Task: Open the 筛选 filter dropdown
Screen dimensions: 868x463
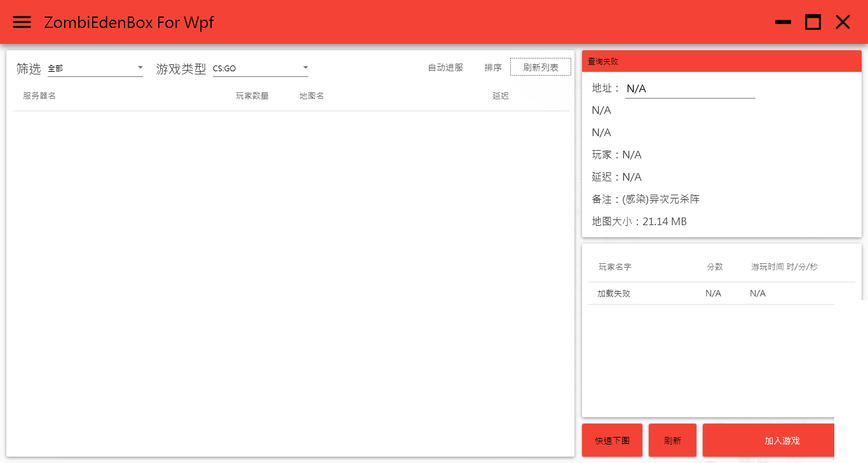Action: click(95, 68)
